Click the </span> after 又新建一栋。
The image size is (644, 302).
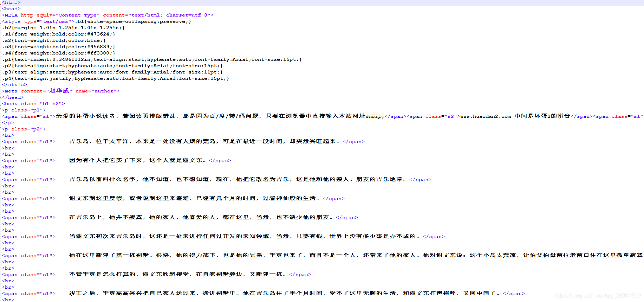300,275
